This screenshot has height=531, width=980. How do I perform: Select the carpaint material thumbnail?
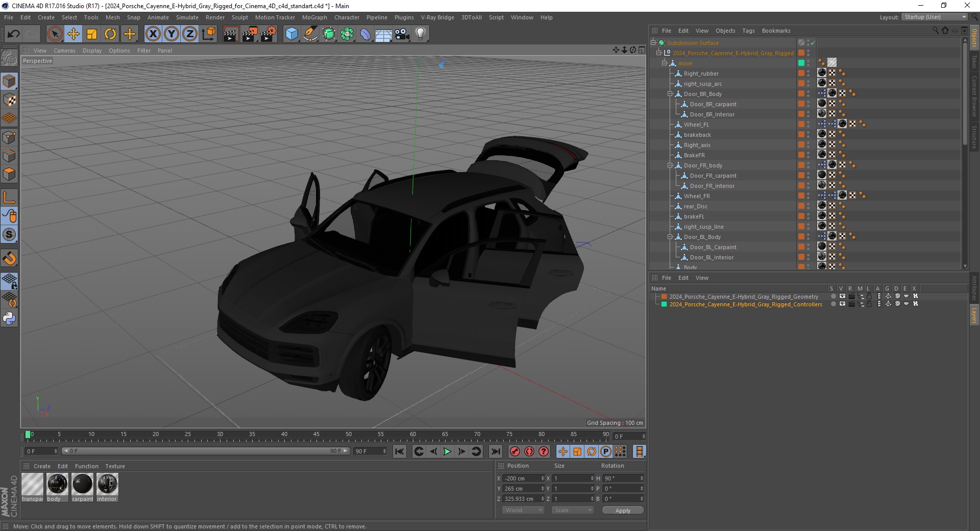point(82,484)
